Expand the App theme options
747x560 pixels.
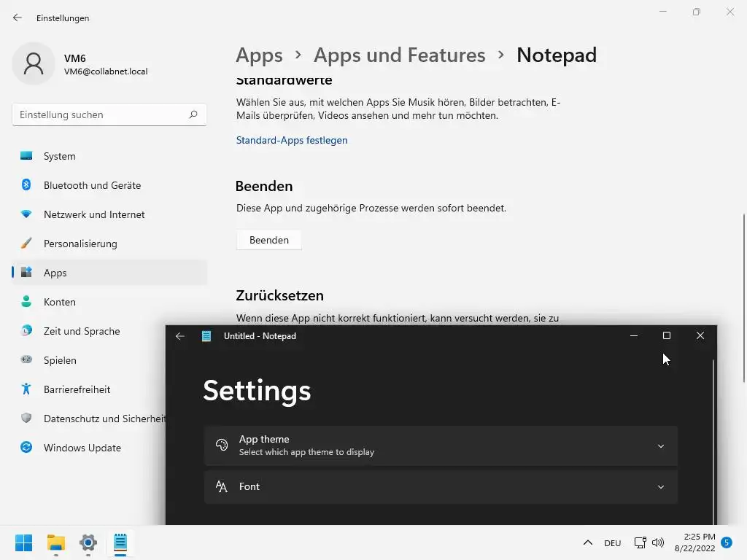tap(661, 446)
